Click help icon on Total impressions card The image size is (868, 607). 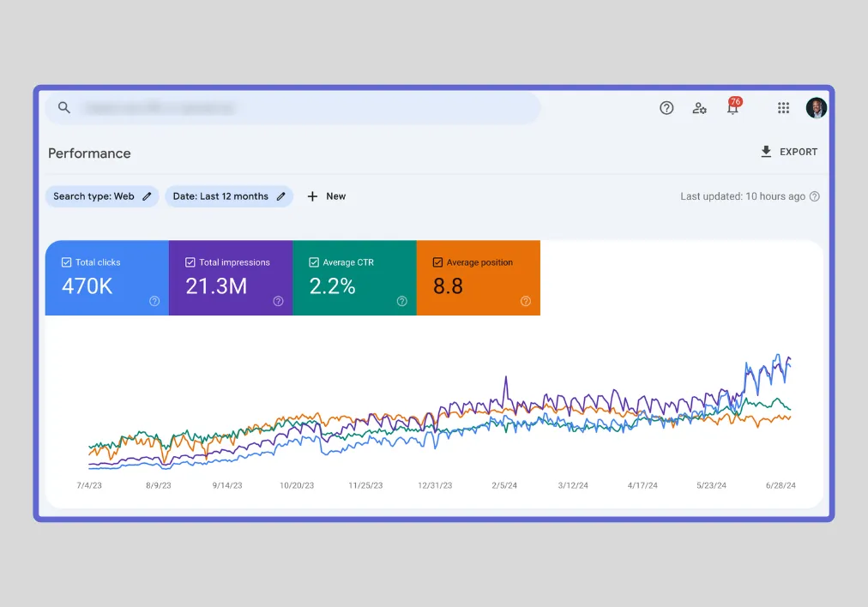point(278,301)
